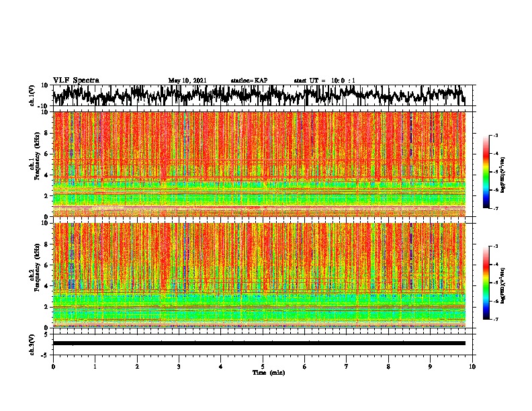Click the lower color scale bar for ch.2
The width and height of the screenshot is (532, 411).
486,283
